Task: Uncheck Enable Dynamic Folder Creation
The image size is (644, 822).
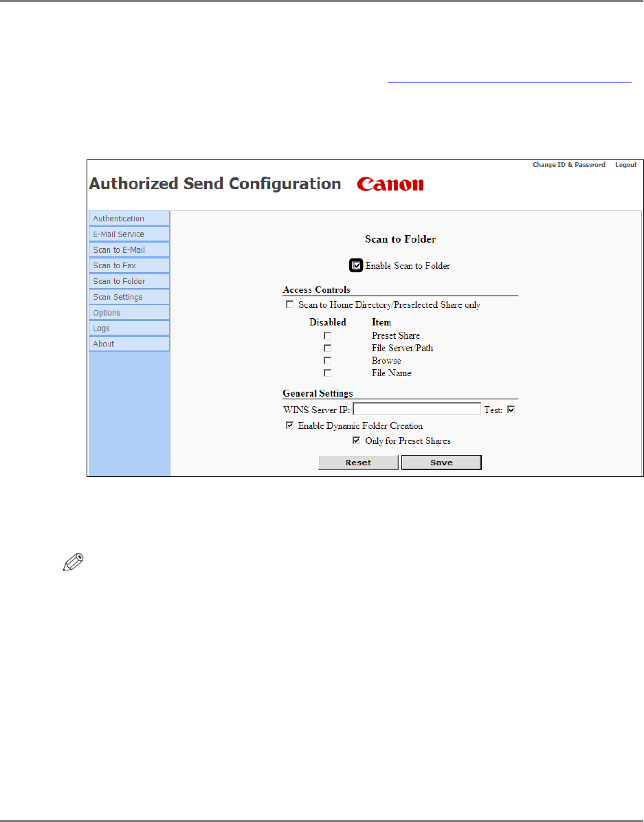Action: click(x=289, y=425)
